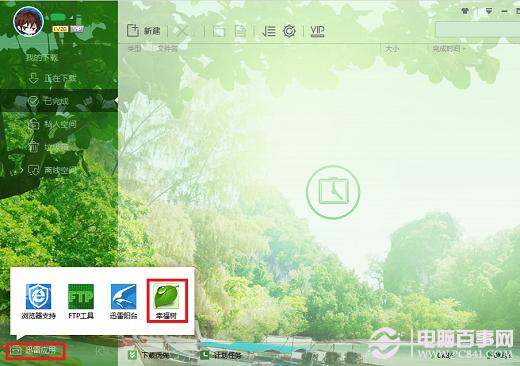This screenshot has width=520, height=366.
Task: Select 已完成 completed category
Action: (59, 101)
